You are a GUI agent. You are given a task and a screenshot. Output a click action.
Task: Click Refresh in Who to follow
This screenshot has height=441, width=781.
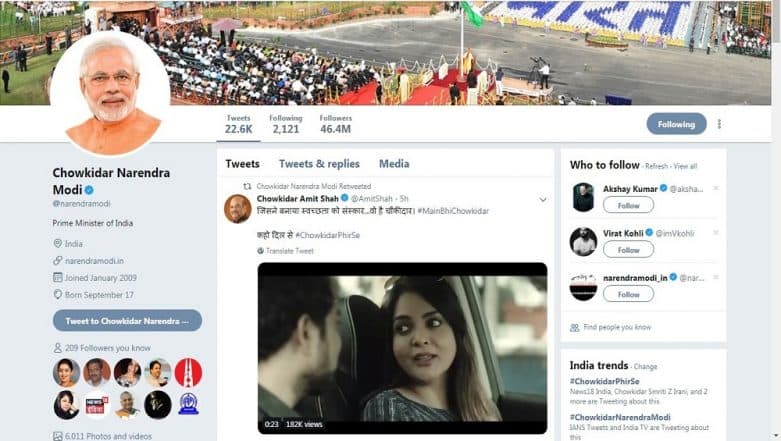(x=656, y=166)
